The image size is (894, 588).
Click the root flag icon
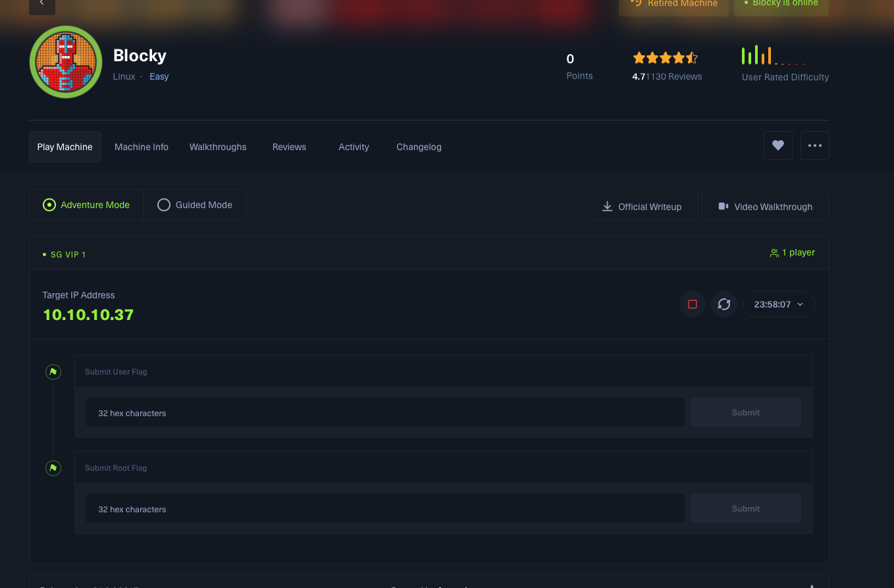click(x=53, y=468)
